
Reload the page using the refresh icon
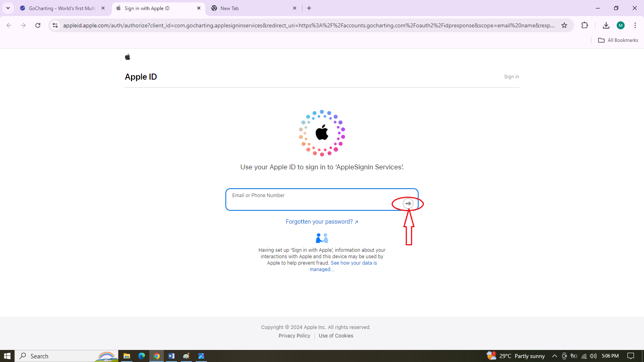click(x=38, y=25)
